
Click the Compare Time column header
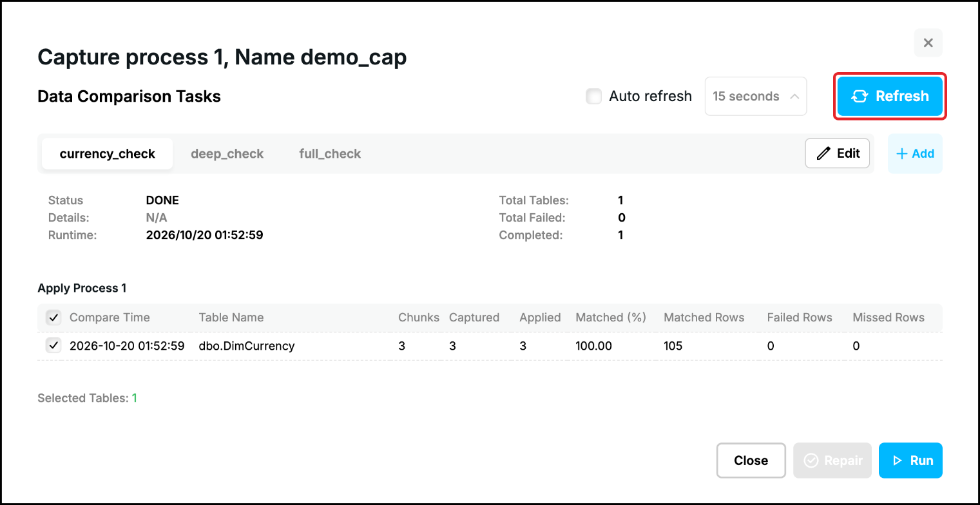110,318
